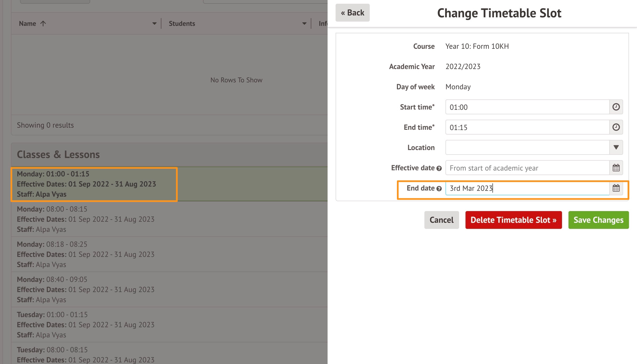Click Delete Timetable Slot button

coord(513,220)
